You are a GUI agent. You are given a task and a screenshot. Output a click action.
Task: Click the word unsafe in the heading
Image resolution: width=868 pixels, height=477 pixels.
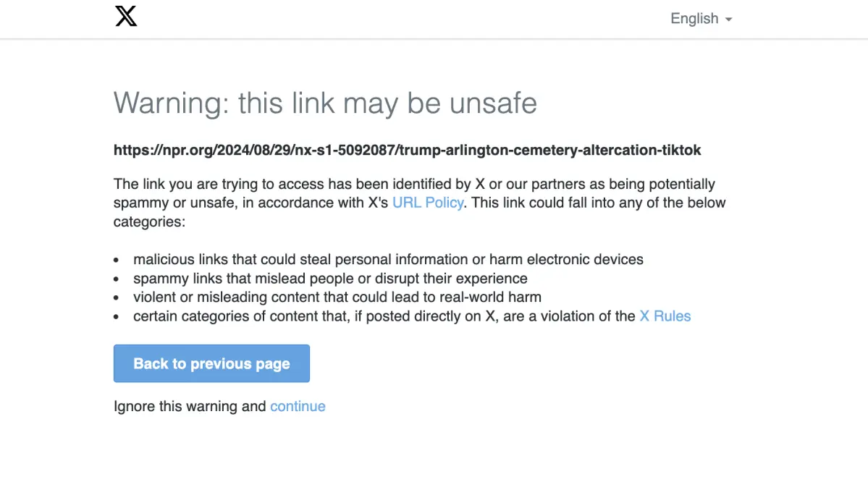493,103
